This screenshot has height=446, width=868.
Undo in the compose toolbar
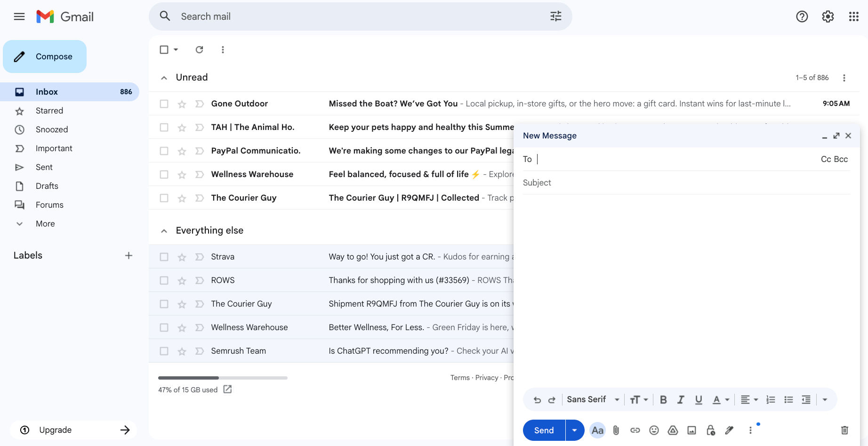(x=537, y=400)
